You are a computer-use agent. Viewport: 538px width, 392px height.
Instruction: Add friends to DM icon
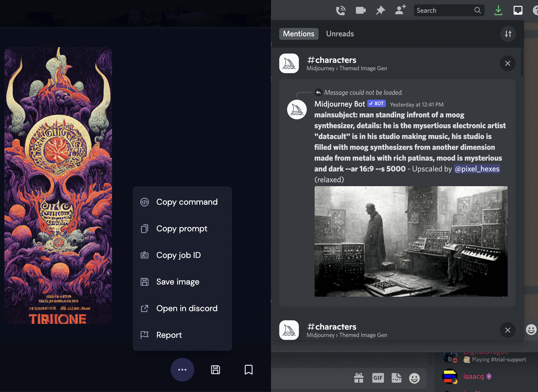point(400,11)
